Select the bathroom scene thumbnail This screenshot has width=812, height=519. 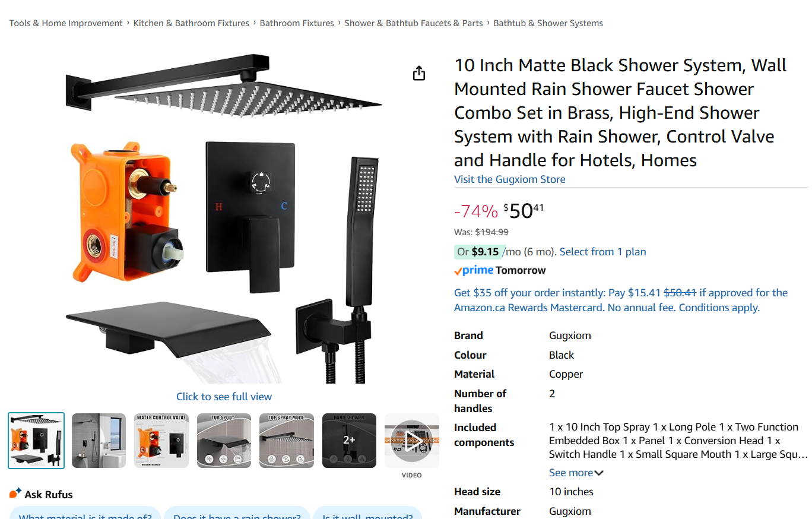pos(99,441)
